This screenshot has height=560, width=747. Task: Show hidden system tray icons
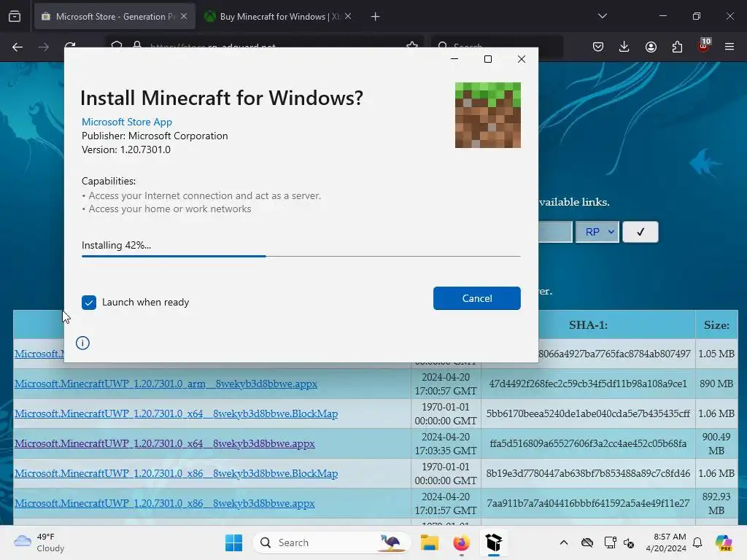pos(564,542)
